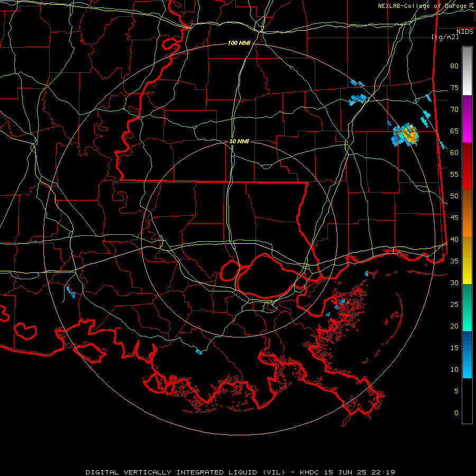
Task: Click the 60 value on the scale
Action: [454, 153]
